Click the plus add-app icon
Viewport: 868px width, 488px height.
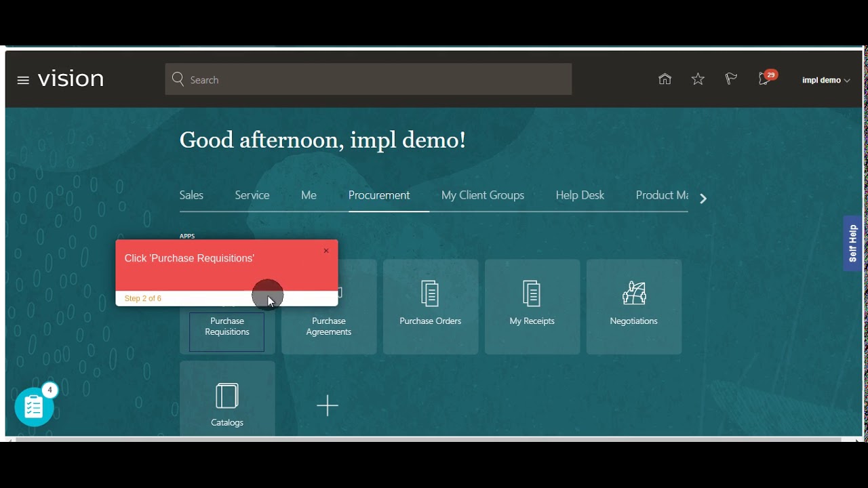click(x=328, y=406)
